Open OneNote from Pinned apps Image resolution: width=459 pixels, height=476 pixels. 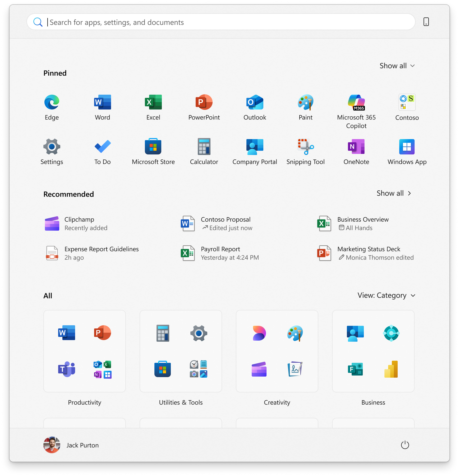(356, 152)
